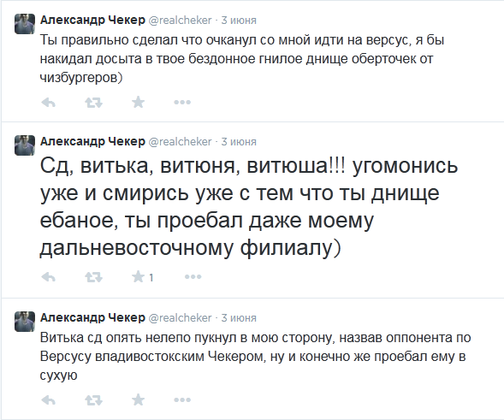Retweet the first tweet about чизбургеров
Viewport: 504px width, 420px height.
pyautogui.click(x=93, y=103)
